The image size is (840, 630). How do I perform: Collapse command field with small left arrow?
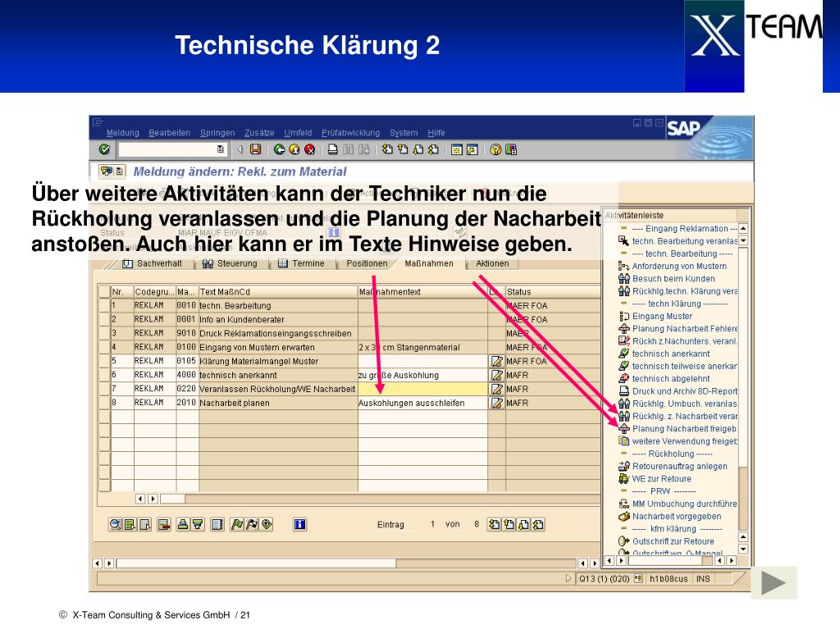click(x=240, y=149)
